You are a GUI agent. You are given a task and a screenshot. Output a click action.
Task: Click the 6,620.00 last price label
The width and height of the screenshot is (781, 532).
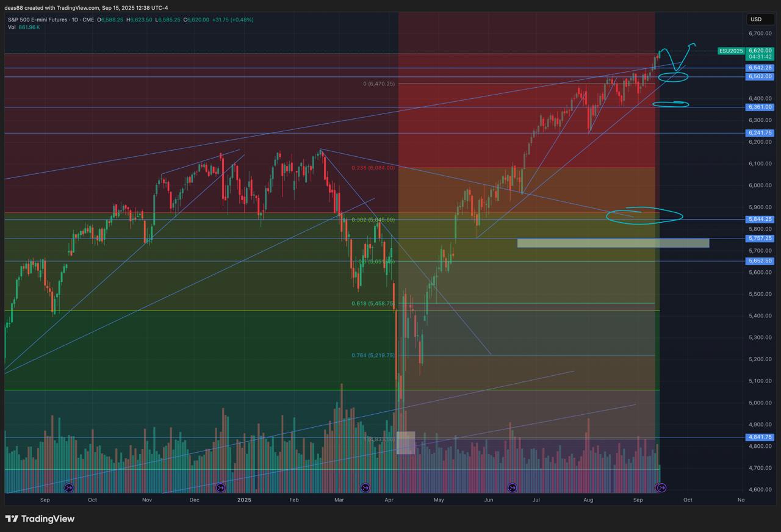point(760,51)
